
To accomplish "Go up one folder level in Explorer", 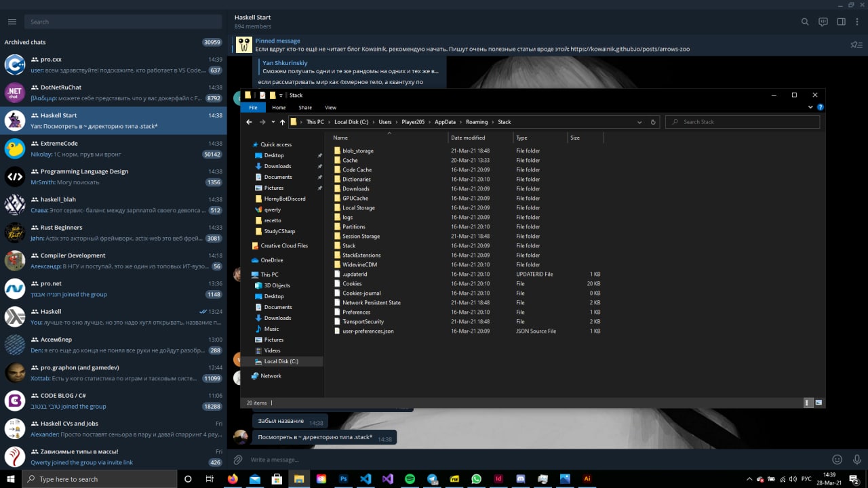I will (282, 122).
